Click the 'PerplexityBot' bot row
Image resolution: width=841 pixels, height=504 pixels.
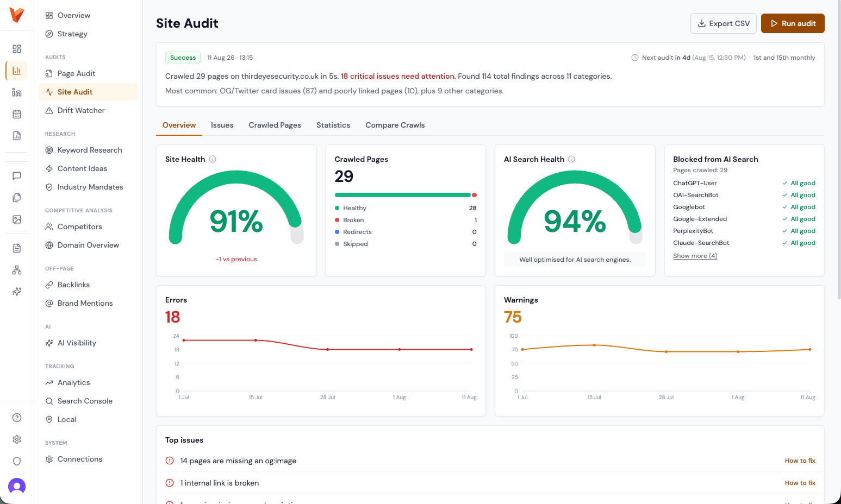point(744,231)
